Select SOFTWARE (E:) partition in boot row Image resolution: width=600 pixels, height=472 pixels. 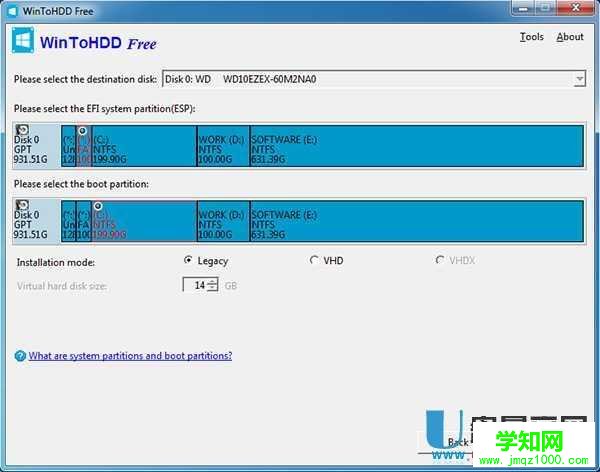point(417,221)
